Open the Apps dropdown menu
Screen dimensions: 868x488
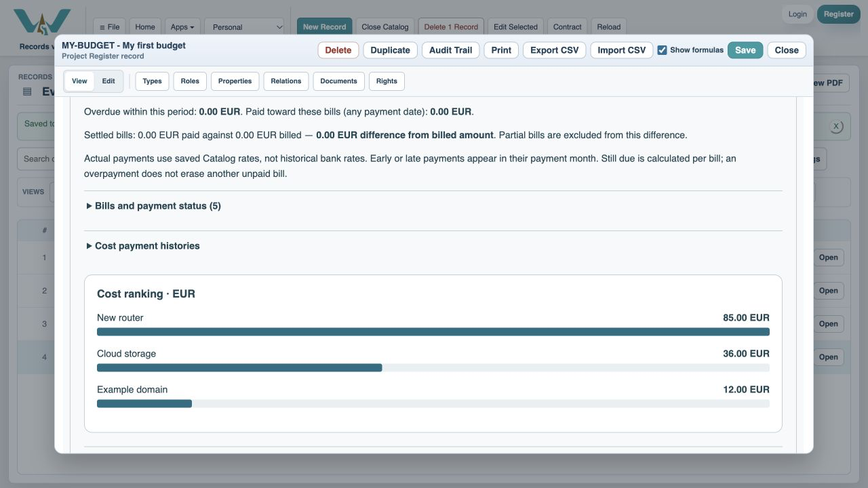coord(182,27)
